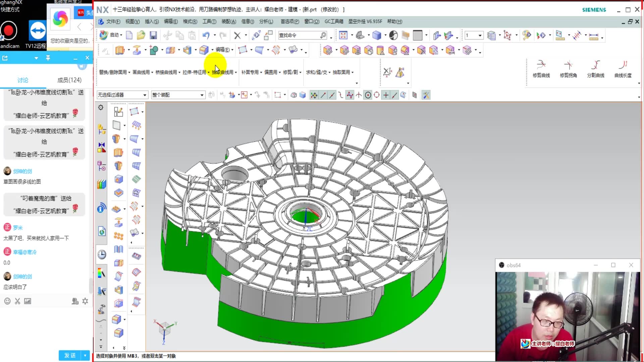Click the Undo arrow icon
Screen dimensions: 644x362
point(206,35)
